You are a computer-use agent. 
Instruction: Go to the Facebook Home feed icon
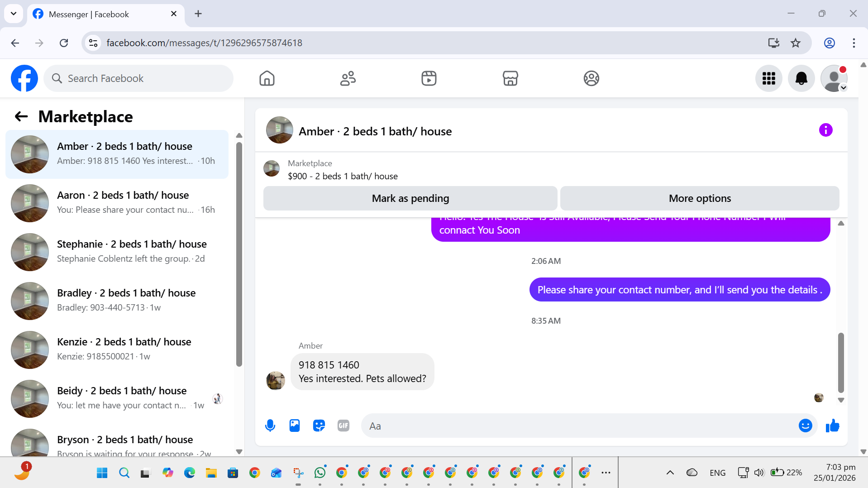click(x=267, y=78)
